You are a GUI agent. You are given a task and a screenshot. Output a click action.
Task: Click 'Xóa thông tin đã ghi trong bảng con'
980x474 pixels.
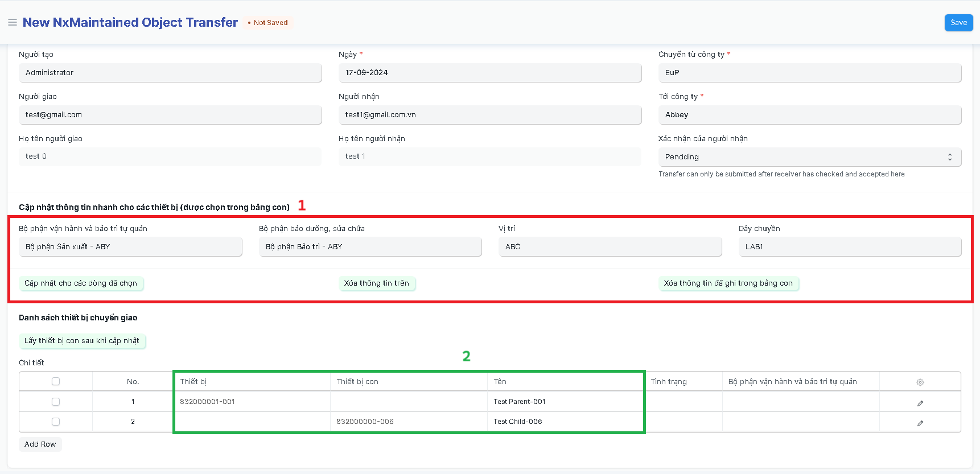(x=728, y=283)
